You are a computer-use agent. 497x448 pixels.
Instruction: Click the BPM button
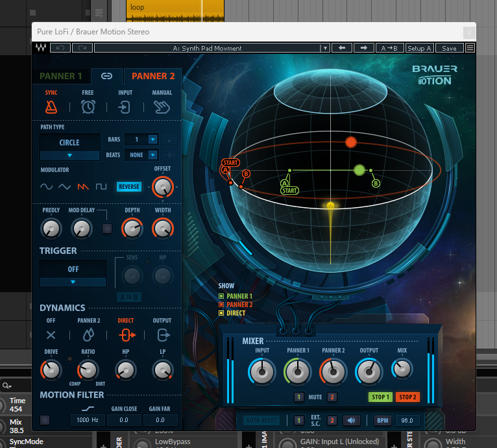(383, 420)
